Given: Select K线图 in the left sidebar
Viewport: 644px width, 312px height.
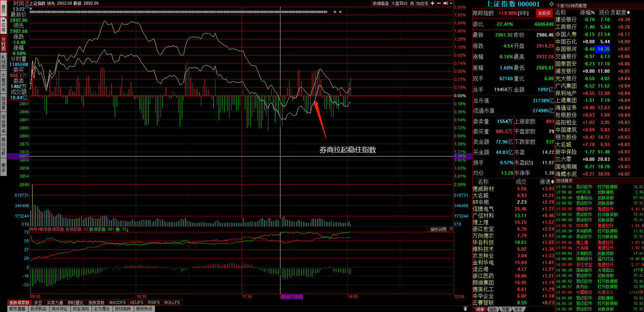Looking at the screenshot, I should 3,62.
